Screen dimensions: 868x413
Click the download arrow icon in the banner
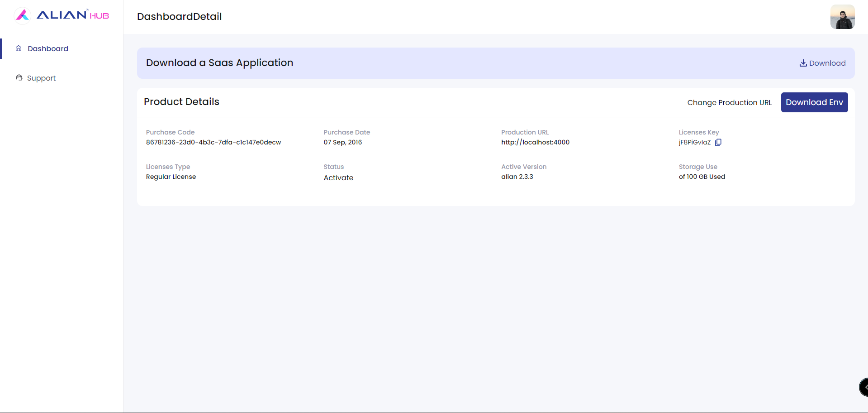pos(803,63)
